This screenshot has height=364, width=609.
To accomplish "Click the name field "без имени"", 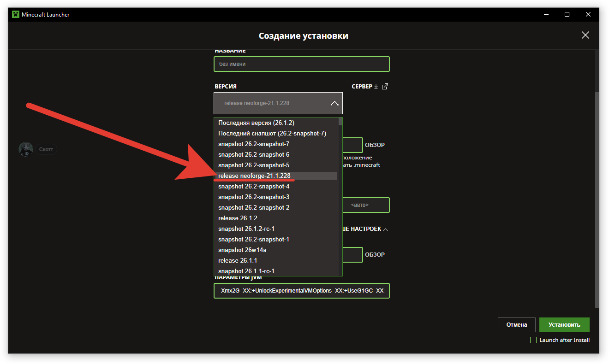I will coord(302,64).
